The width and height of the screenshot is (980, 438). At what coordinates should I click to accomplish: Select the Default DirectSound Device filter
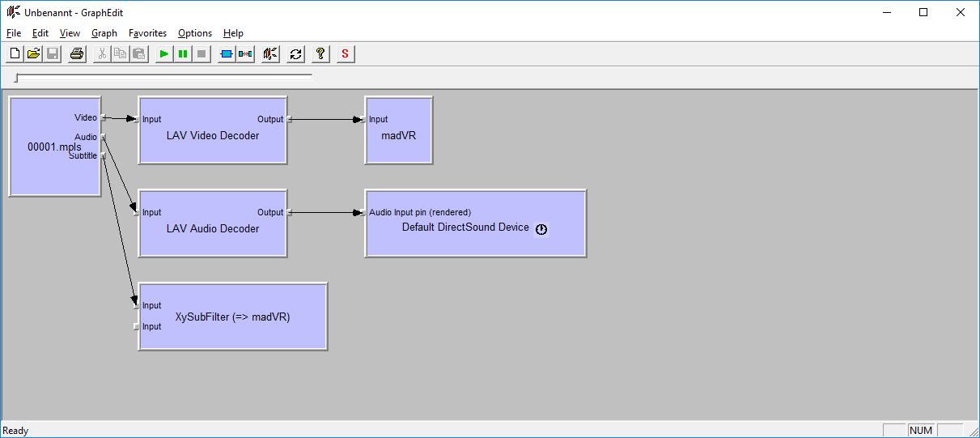(475, 223)
